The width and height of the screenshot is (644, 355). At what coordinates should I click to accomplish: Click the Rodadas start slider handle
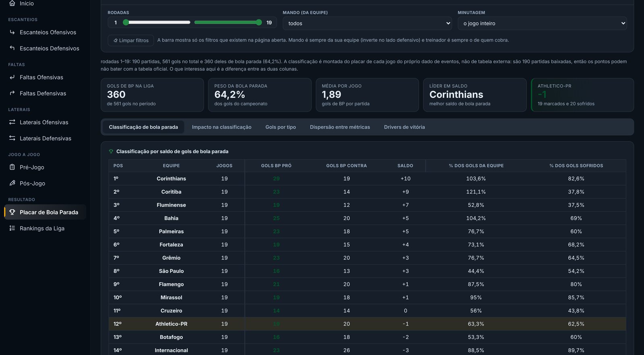point(126,23)
